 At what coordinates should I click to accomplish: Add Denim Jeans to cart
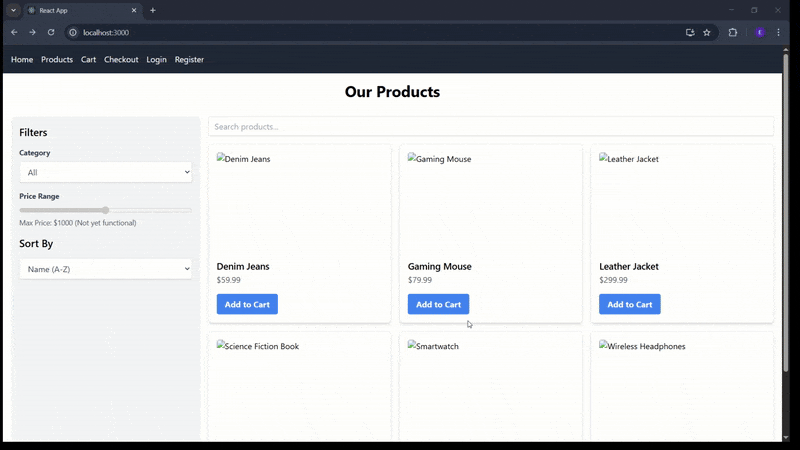(x=247, y=304)
